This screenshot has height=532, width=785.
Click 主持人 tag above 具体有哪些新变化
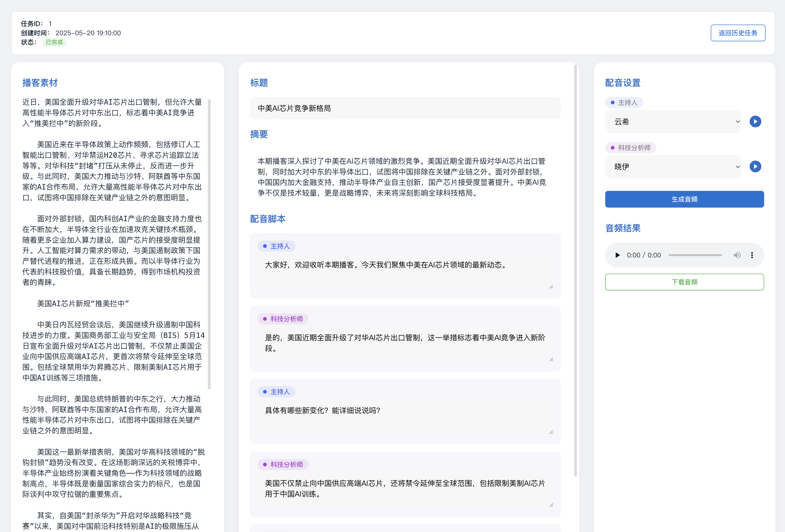click(x=277, y=392)
